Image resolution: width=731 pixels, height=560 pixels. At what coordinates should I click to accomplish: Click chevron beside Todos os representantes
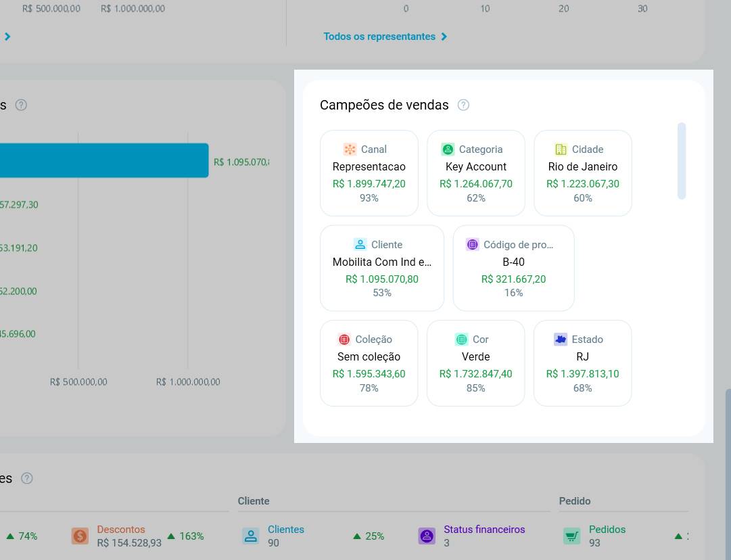444,37
